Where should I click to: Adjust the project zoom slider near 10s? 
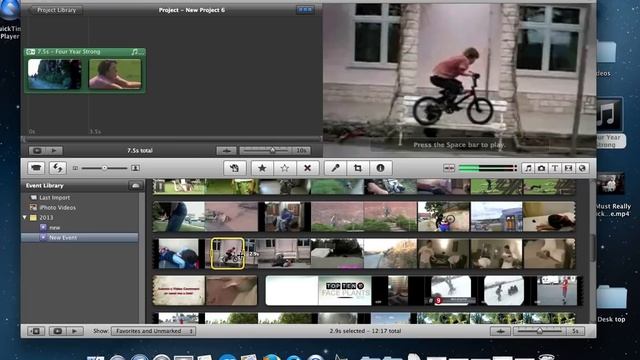click(273, 151)
